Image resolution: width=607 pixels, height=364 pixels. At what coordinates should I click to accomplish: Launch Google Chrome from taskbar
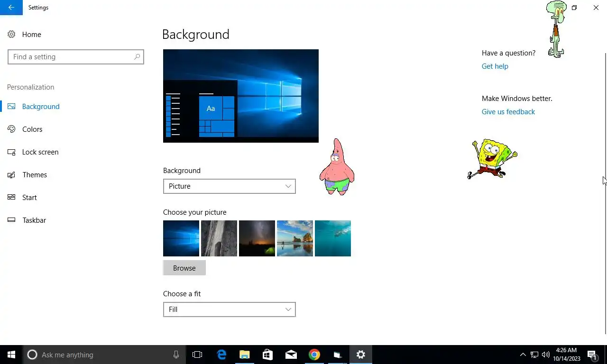(x=314, y=355)
